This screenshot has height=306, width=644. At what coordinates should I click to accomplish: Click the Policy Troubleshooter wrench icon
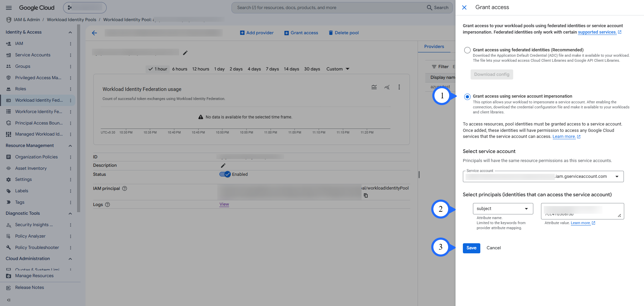9,248
